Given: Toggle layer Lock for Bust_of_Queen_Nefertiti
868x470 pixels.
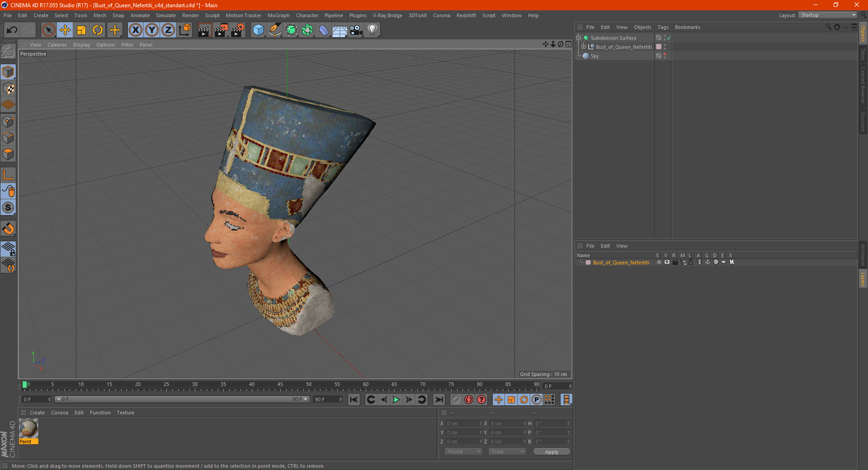Looking at the screenshot, I should coord(691,262).
